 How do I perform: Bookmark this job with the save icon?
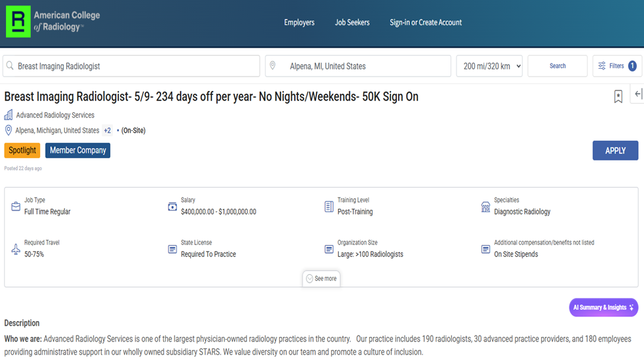click(618, 97)
